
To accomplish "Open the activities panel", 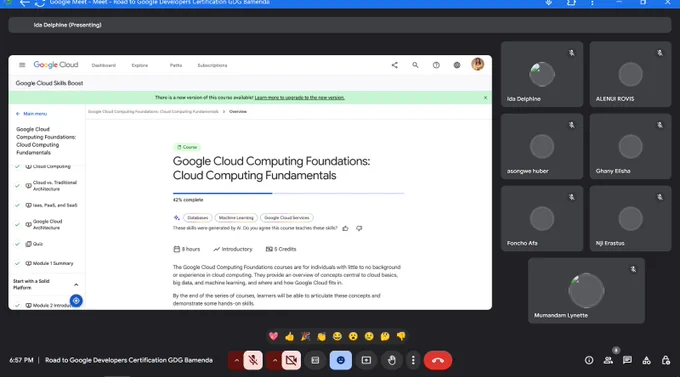I will click(646, 360).
